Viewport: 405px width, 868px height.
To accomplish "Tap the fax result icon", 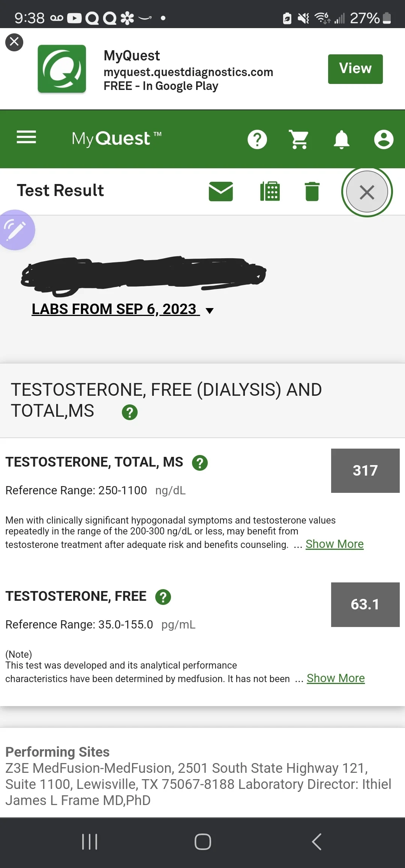I will click(270, 192).
